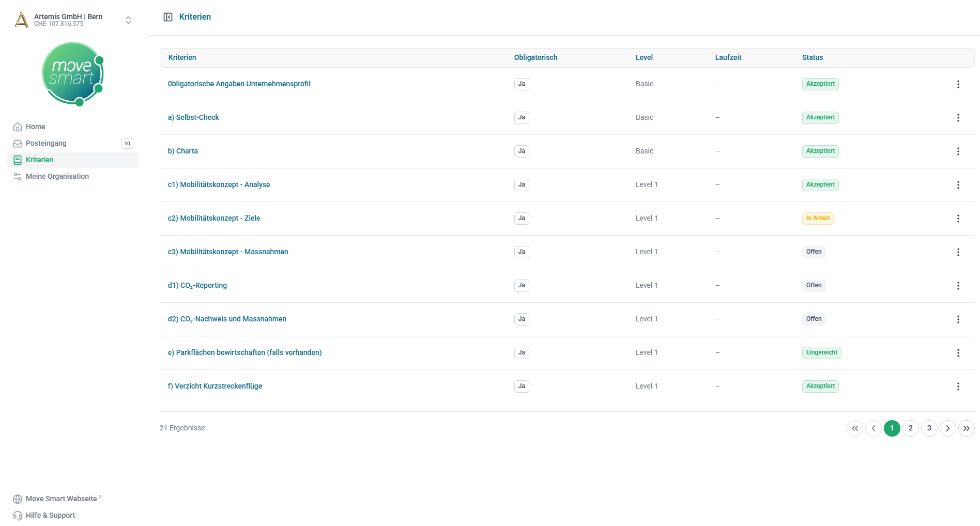Open row actions for d1) CO₂-Reporting

coord(958,286)
